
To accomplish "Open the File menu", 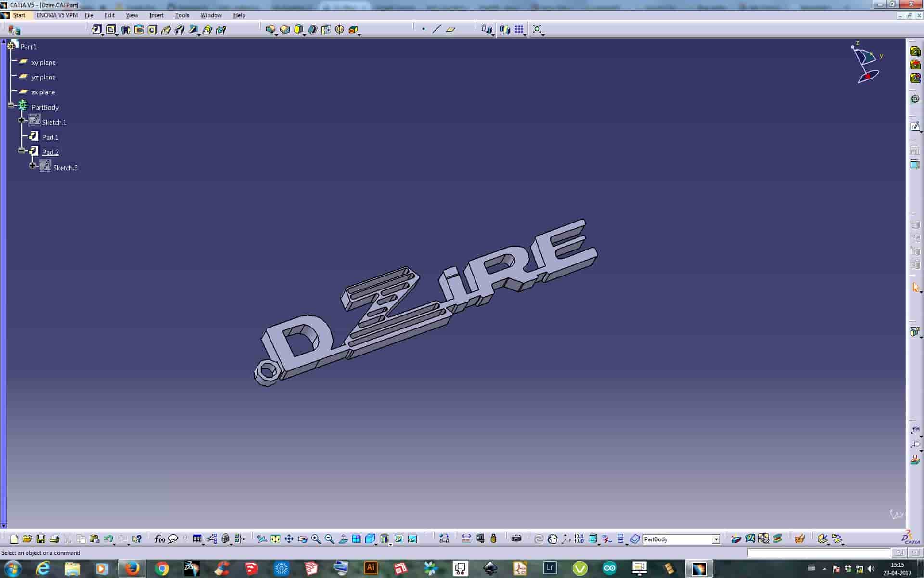I will 89,15.
